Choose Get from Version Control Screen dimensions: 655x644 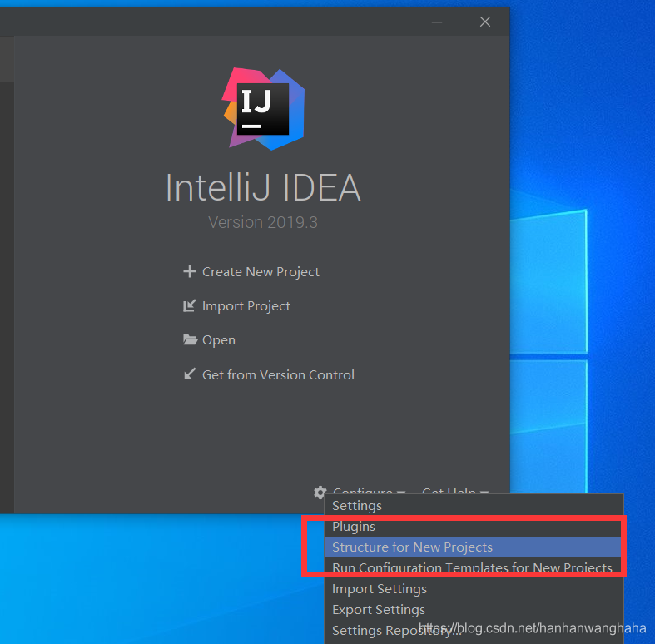(278, 374)
